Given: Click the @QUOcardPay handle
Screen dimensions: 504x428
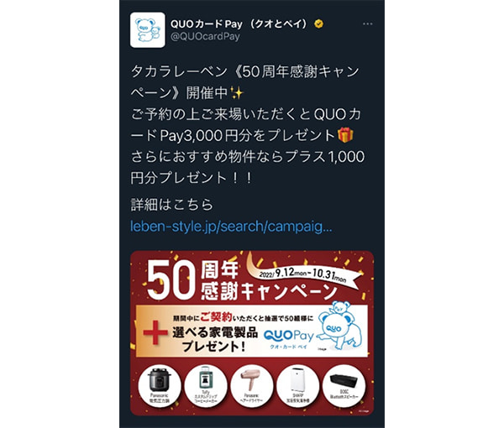Looking at the screenshot, I should point(205,37).
